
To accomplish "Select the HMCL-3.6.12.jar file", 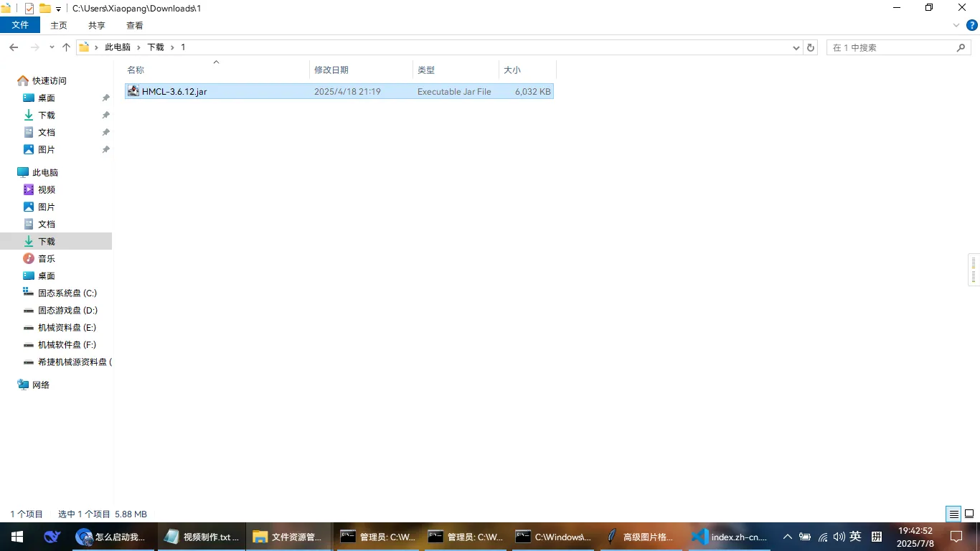I will (174, 92).
